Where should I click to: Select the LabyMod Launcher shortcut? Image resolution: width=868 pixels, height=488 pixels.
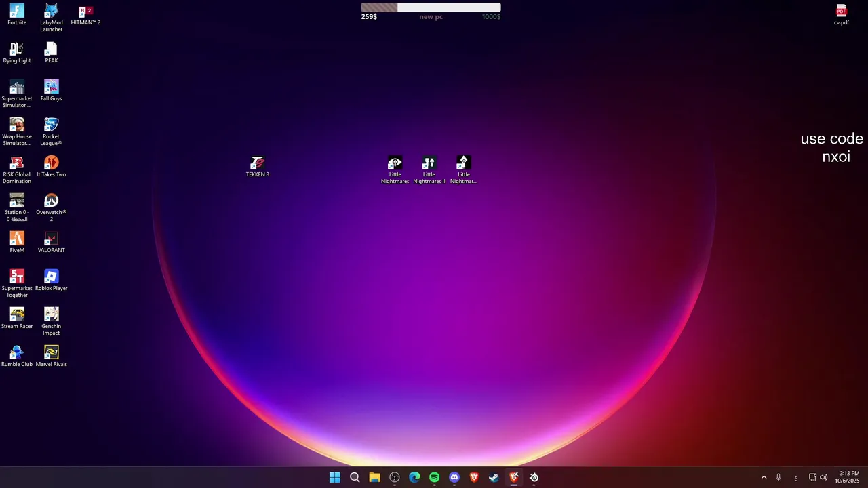click(51, 18)
